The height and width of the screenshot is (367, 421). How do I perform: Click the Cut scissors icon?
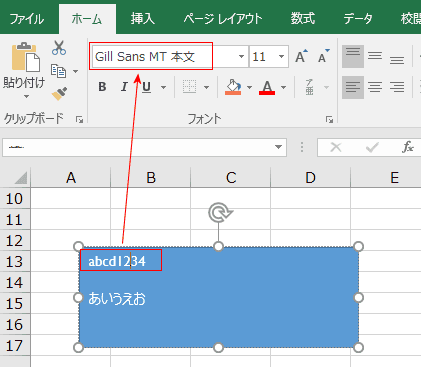[x=59, y=48]
